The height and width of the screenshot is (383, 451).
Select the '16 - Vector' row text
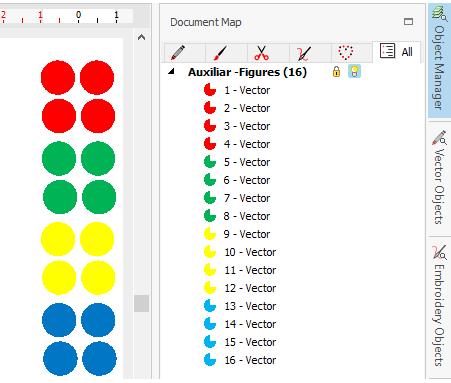tap(250, 360)
